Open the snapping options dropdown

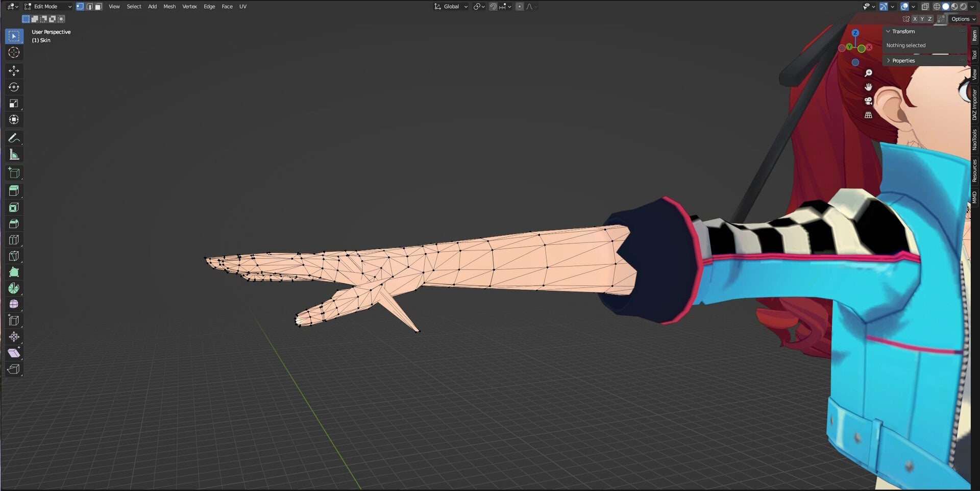point(505,7)
